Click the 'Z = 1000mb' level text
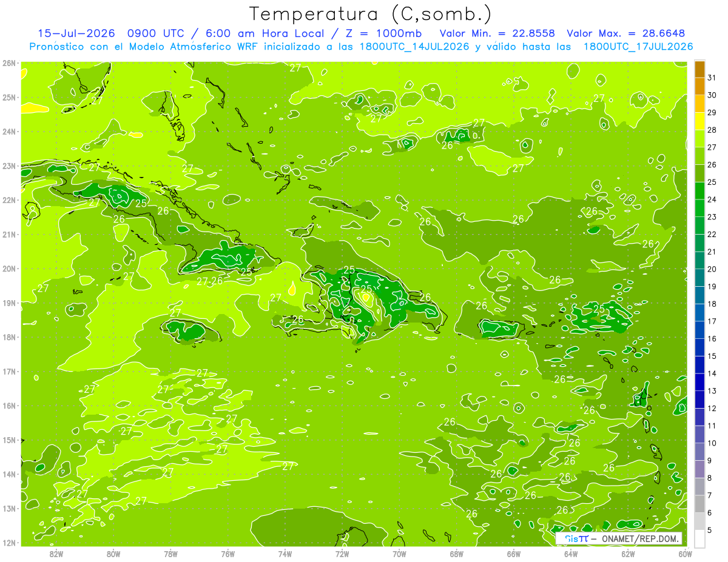 (383, 33)
